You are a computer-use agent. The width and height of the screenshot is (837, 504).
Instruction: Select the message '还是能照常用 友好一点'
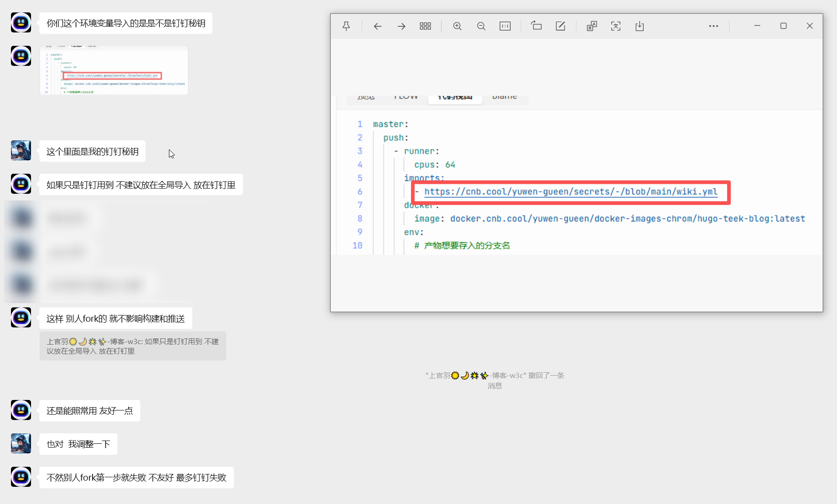click(x=90, y=410)
